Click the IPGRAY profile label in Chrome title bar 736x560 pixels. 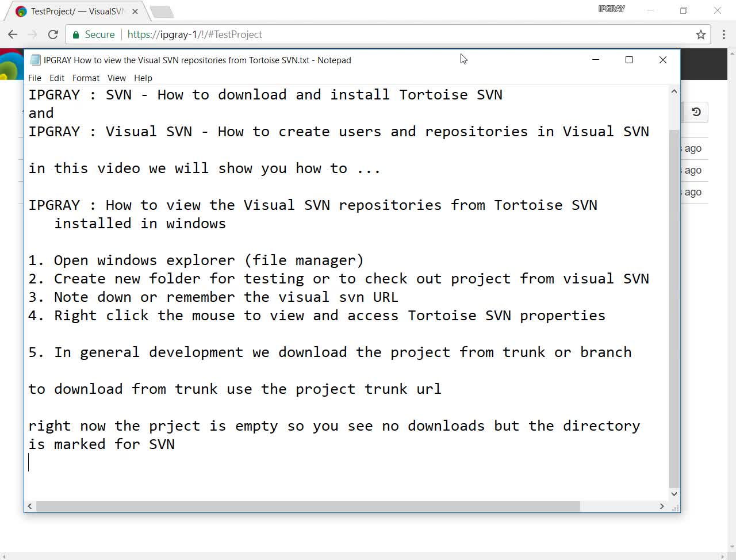tap(611, 9)
